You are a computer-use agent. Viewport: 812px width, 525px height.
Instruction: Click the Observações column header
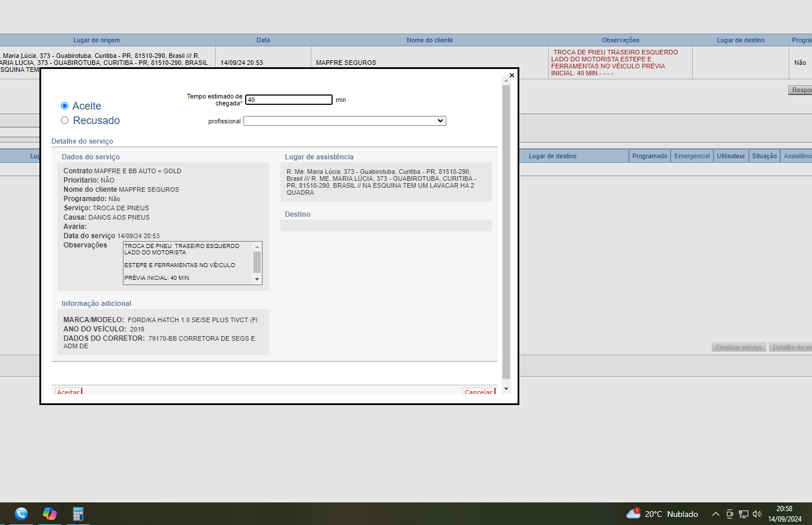click(x=620, y=40)
